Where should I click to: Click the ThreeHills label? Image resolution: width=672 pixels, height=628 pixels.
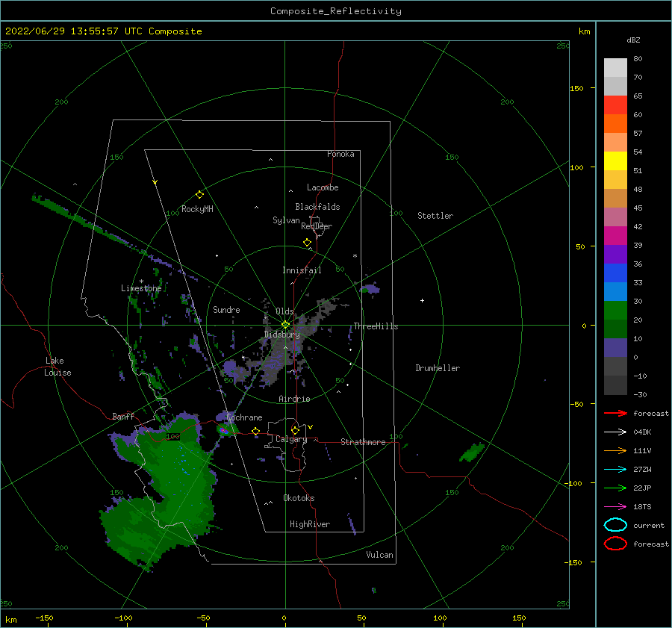point(376,326)
